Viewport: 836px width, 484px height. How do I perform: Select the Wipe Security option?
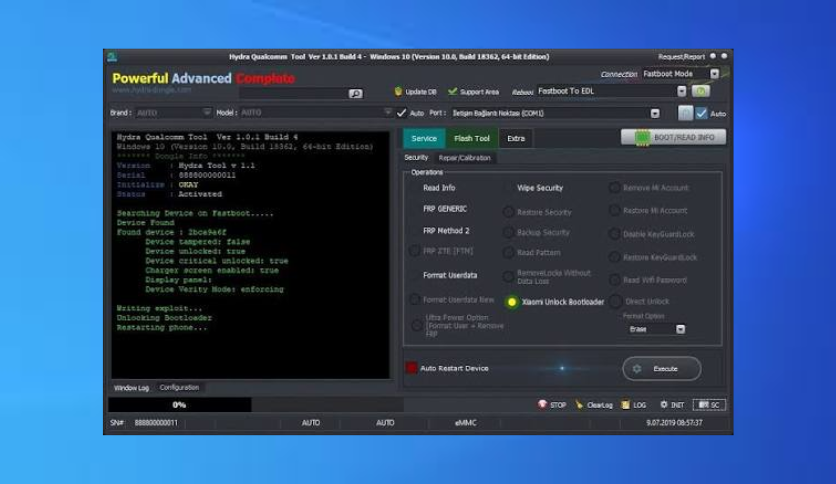tap(540, 188)
